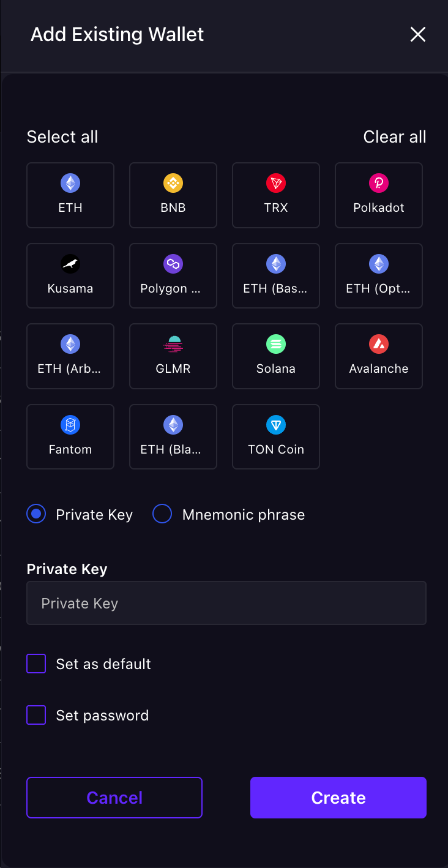This screenshot has width=448, height=868.
Task: Focus the Private Key input field
Action: [x=226, y=603]
